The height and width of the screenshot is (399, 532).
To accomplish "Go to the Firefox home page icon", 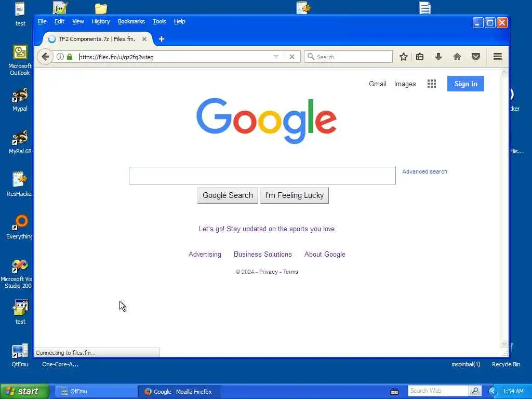I will coord(457,57).
